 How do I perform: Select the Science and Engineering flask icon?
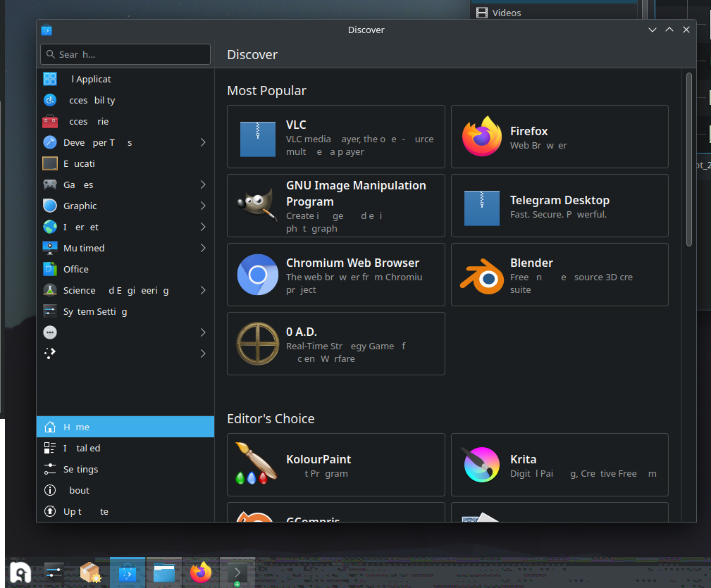click(50, 290)
